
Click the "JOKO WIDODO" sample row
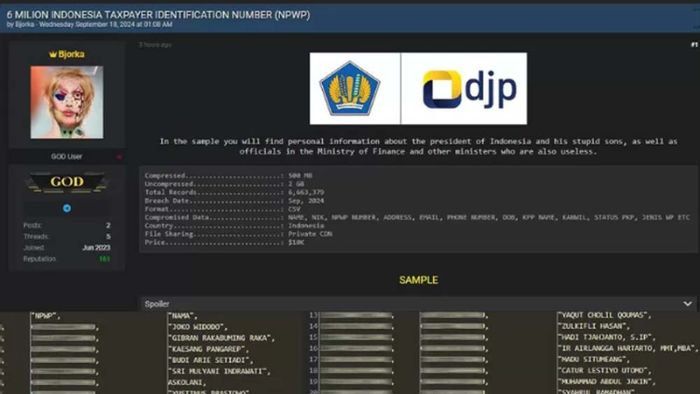tap(198, 327)
